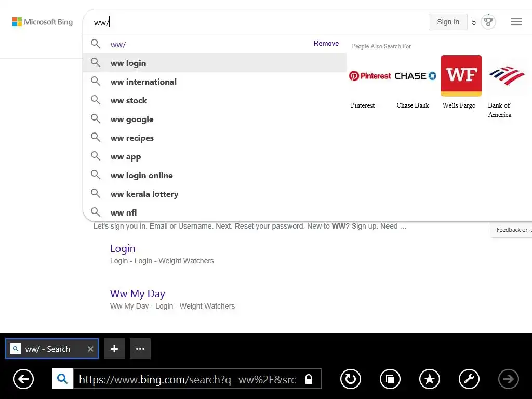Click the 'Chase Bank' caption text

[413, 105]
